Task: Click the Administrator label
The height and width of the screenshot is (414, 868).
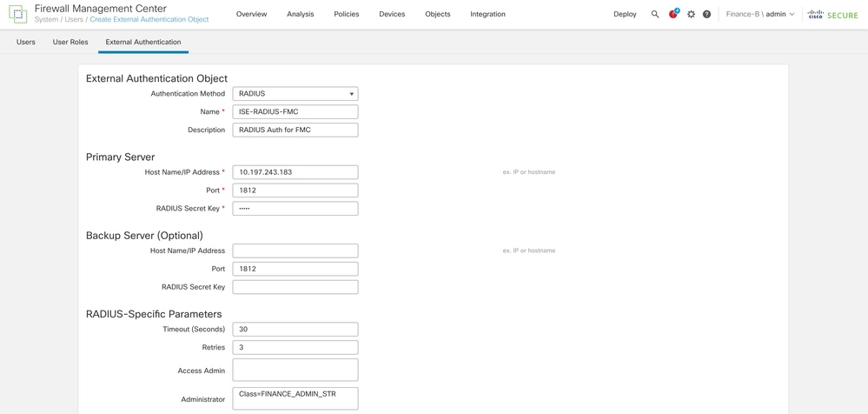Action: pyautogui.click(x=202, y=399)
